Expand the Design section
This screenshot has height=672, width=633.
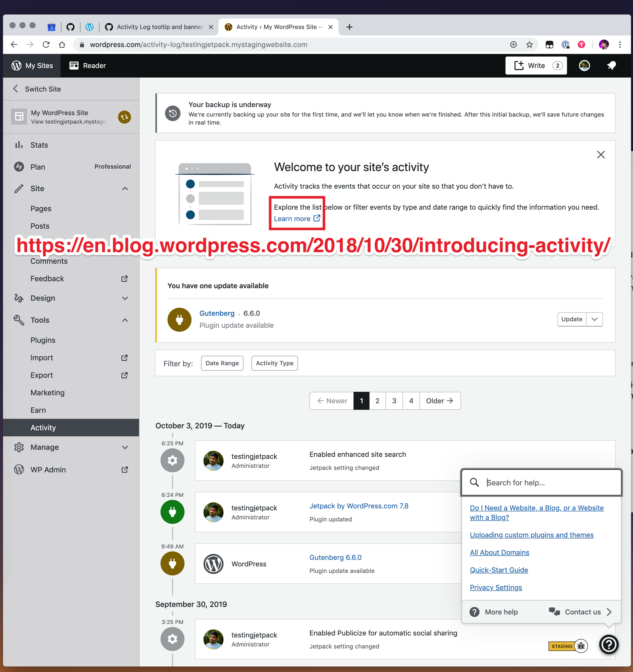pos(125,298)
